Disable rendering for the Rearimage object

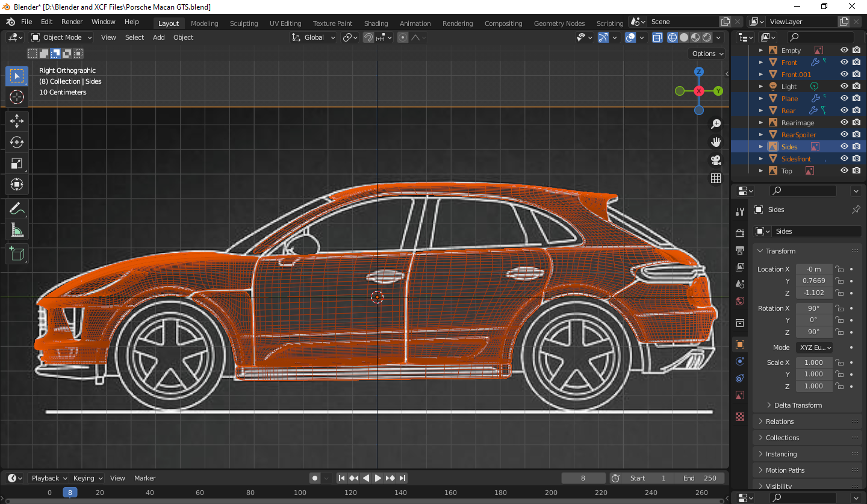(x=856, y=123)
